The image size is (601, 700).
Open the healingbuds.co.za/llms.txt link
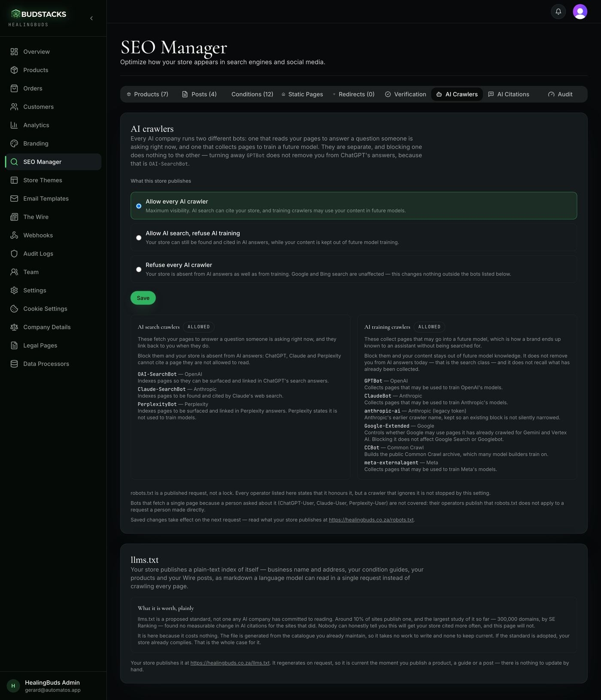(x=230, y=663)
